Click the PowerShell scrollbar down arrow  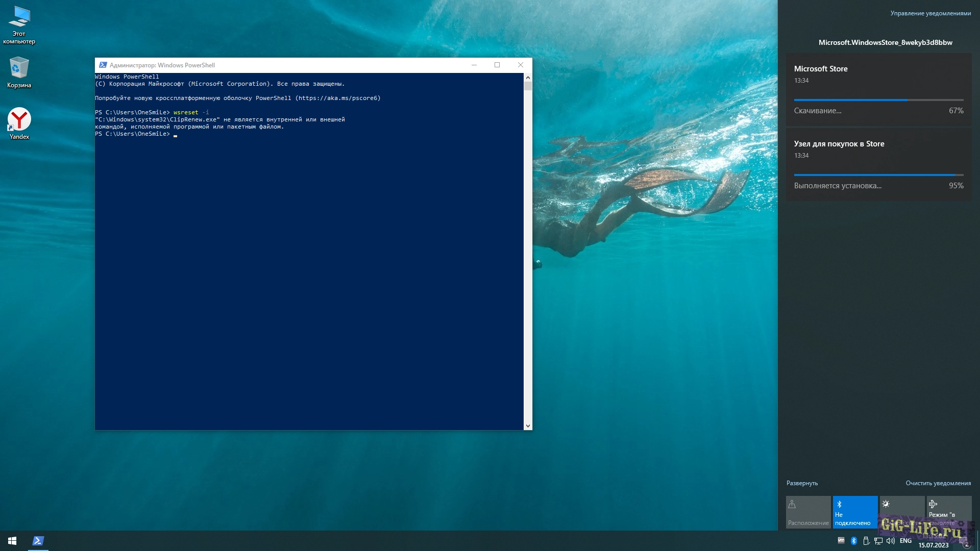pos(528,425)
